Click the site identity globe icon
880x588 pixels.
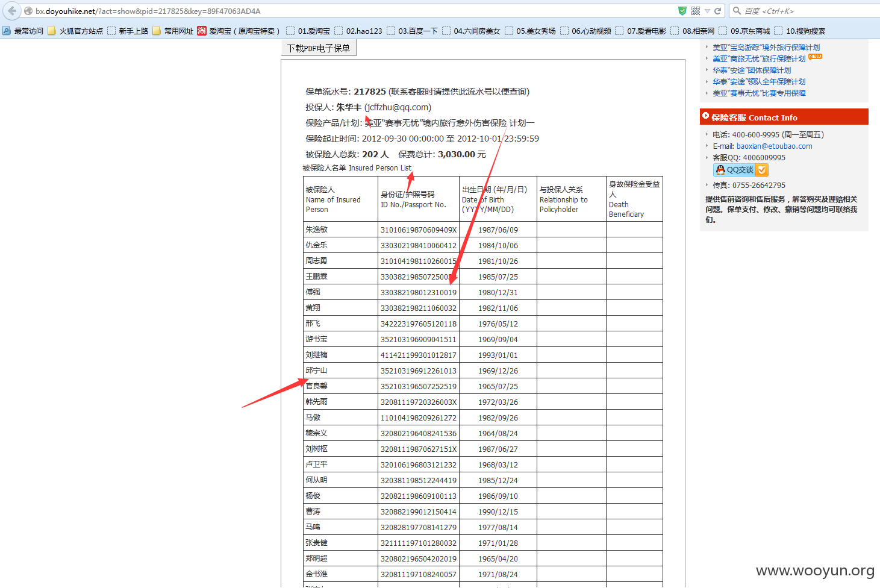tap(28, 11)
